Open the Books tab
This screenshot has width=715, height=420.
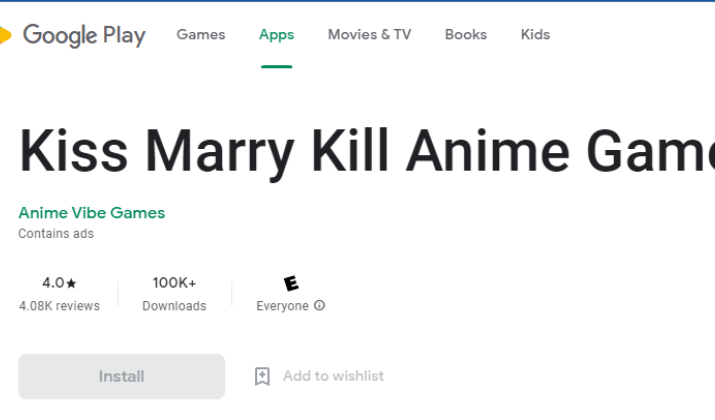466,35
